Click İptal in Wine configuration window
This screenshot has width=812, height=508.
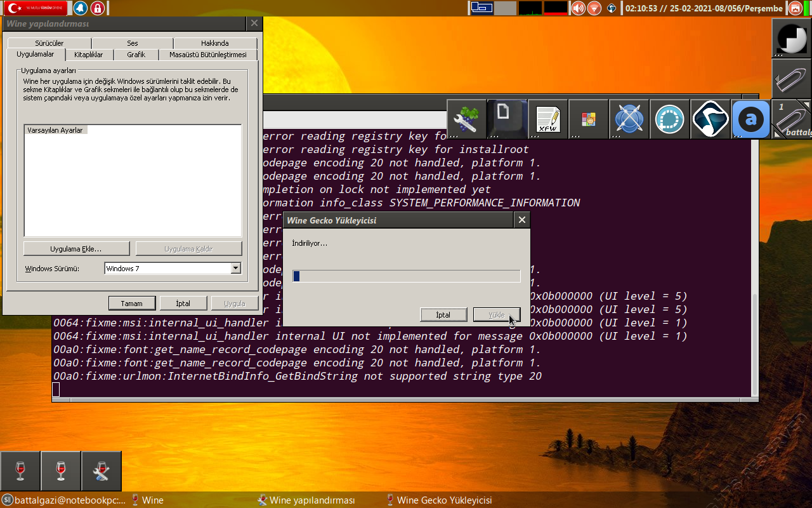point(183,303)
